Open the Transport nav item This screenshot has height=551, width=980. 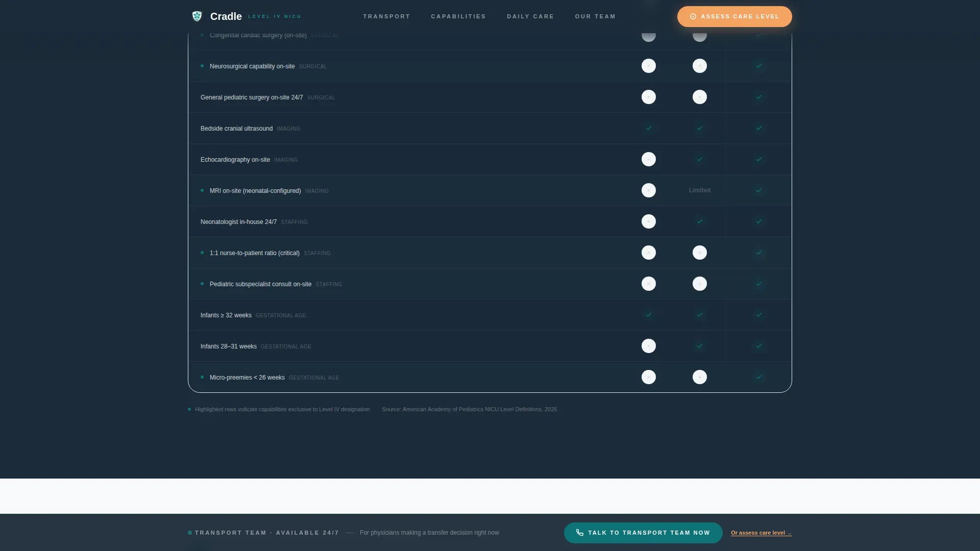click(x=386, y=16)
